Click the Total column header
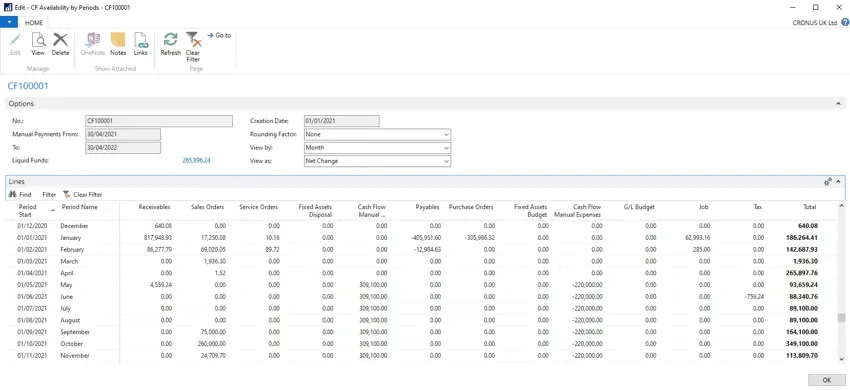The image size is (850, 390). (809, 207)
